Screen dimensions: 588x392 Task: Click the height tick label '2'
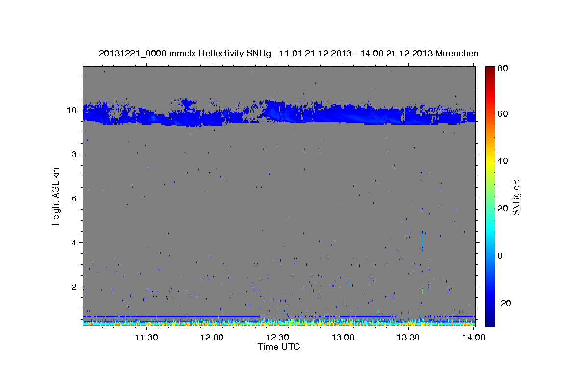tap(74, 287)
